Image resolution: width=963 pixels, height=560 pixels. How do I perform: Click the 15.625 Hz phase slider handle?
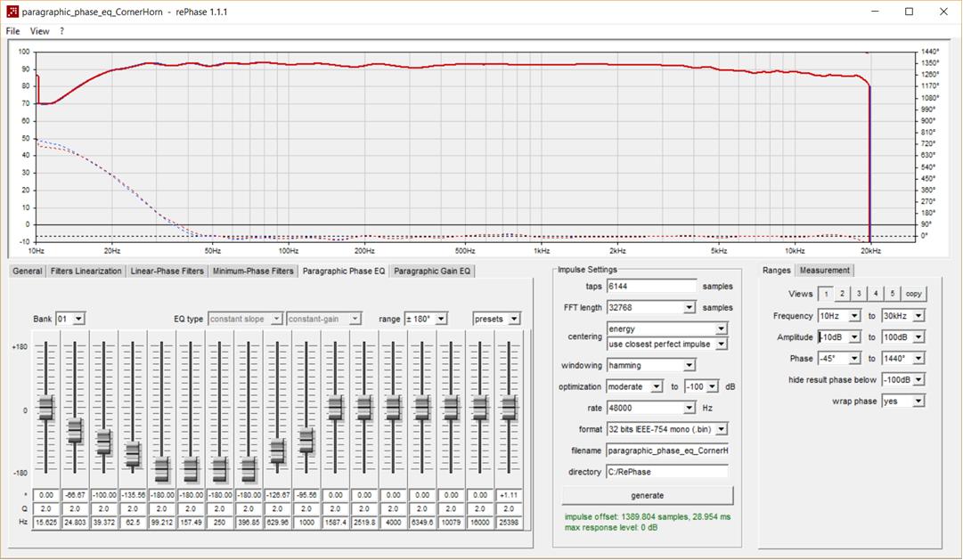pyautogui.click(x=46, y=408)
